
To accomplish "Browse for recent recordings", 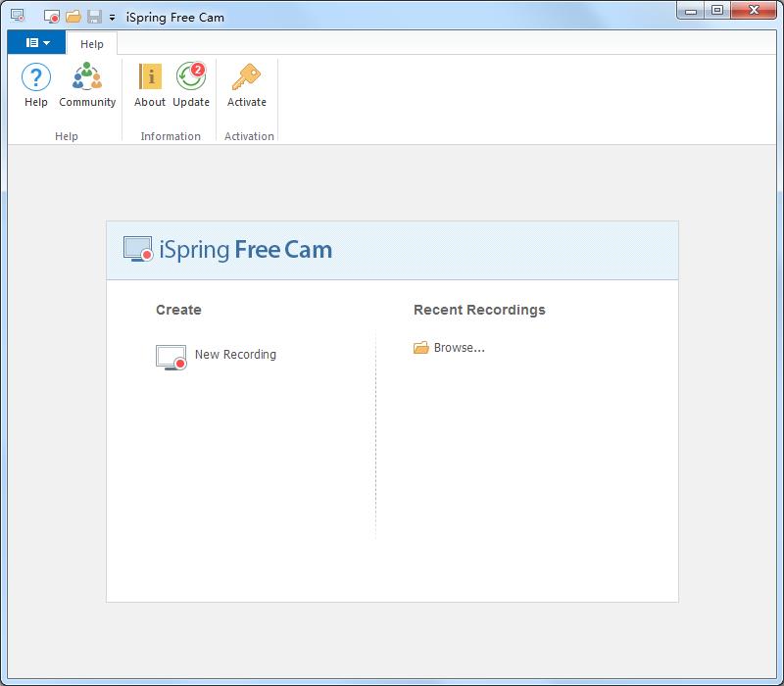I will (457, 346).
